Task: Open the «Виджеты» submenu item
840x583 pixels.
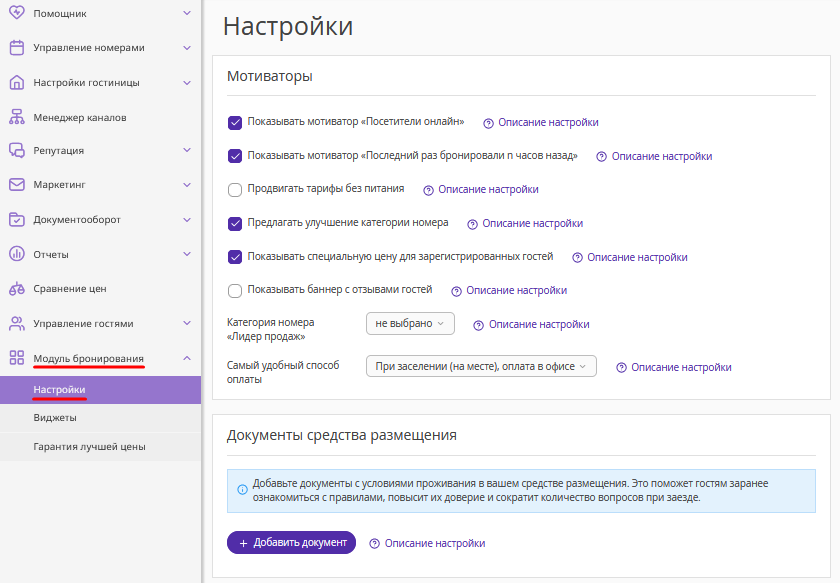Action: [x=55, y=418]
